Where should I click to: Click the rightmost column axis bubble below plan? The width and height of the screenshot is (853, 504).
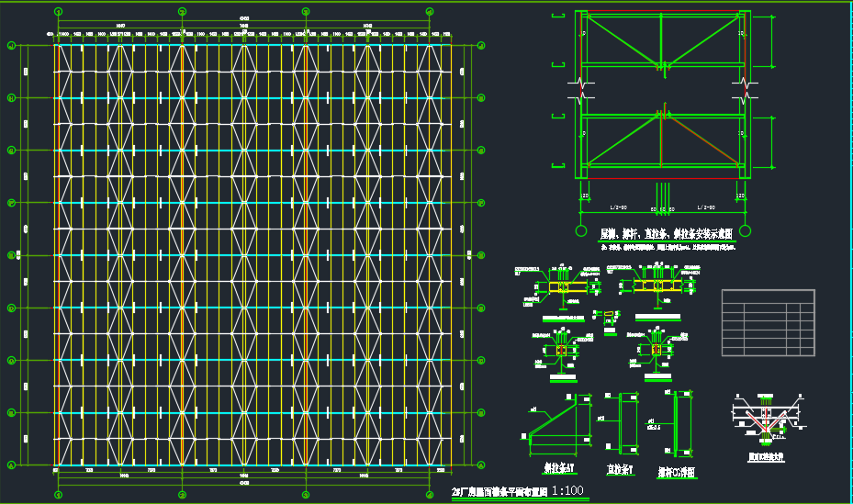430,495
